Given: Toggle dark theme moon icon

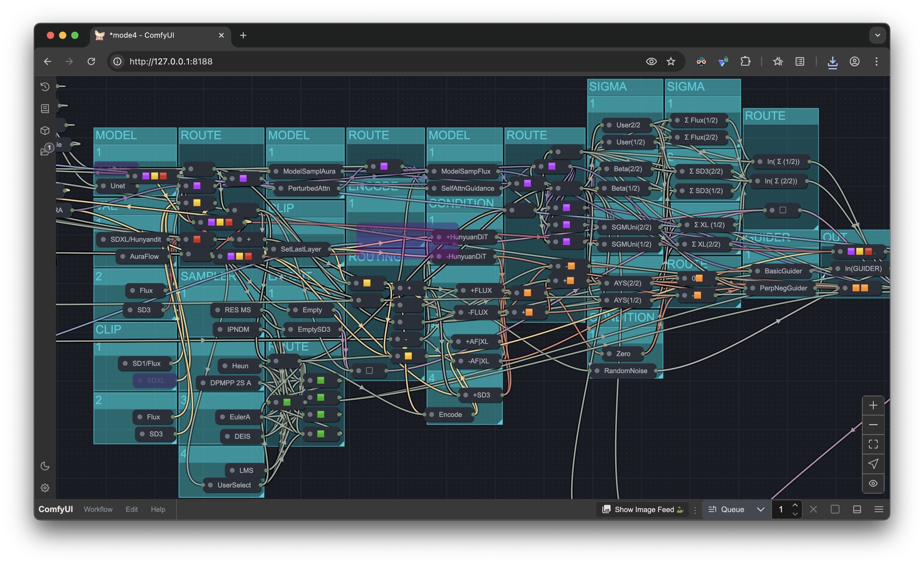Looking at the screenshot, I should (x=45, y=466).
